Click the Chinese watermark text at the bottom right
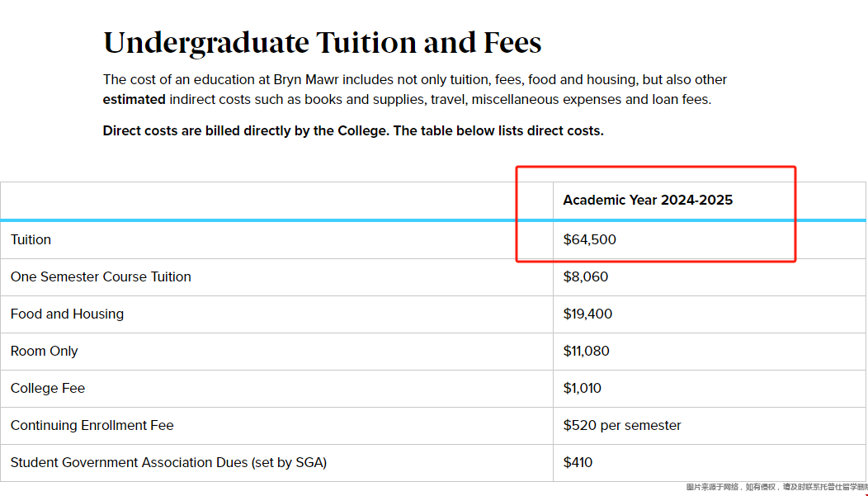This screenshot has width=868, height=496. tap(776, 487)
